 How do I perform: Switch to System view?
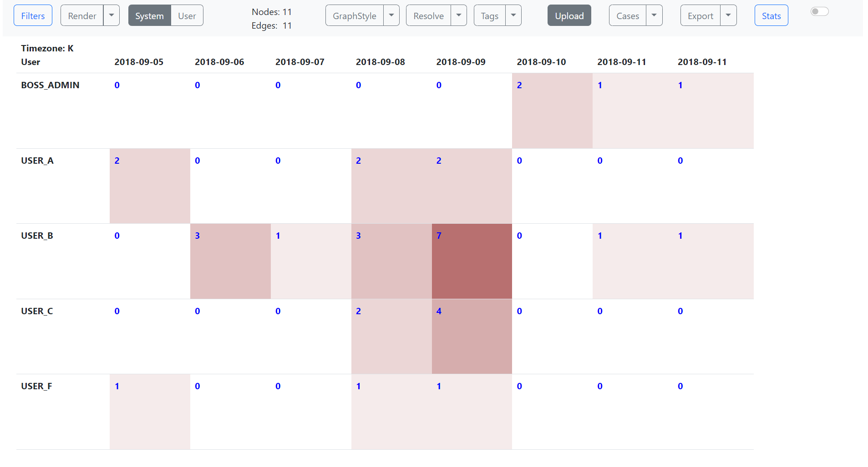tap(149, 16)
